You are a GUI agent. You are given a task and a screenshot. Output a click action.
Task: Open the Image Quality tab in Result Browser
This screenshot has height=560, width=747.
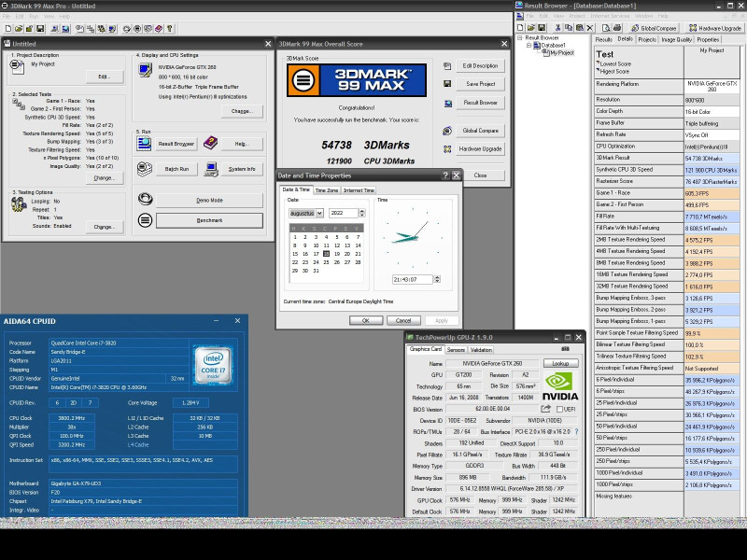pyautogui.click(x=676, y=39)
